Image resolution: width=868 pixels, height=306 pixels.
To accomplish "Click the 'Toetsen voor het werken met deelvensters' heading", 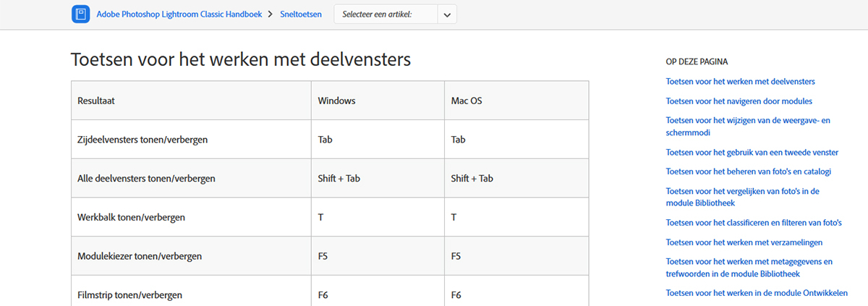I will pyautogui.click(x=241, y=59).
